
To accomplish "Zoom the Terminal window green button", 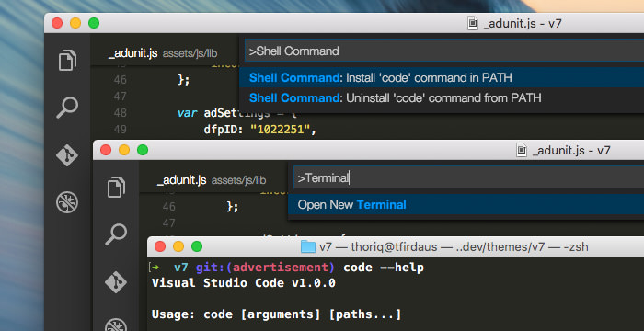I will pos(197,246).
